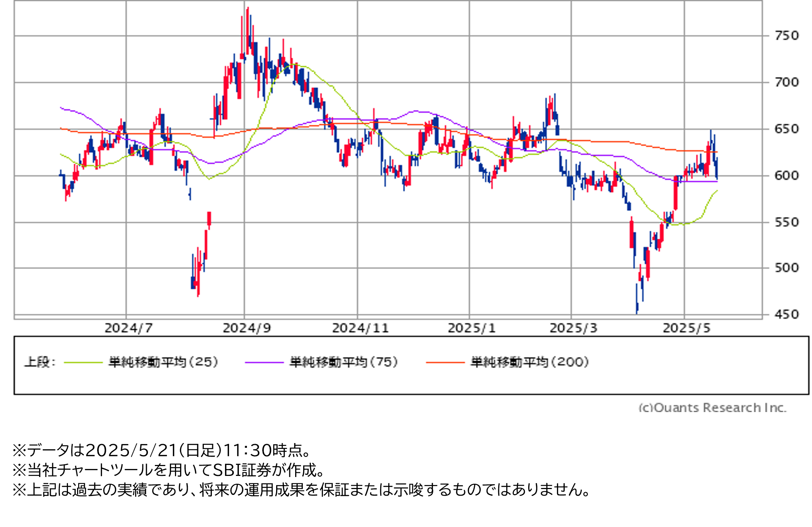This screenshot has width=812, height=527.
Task: Click the 単純移動平均(25) legend label
Action: pos(163,362)
